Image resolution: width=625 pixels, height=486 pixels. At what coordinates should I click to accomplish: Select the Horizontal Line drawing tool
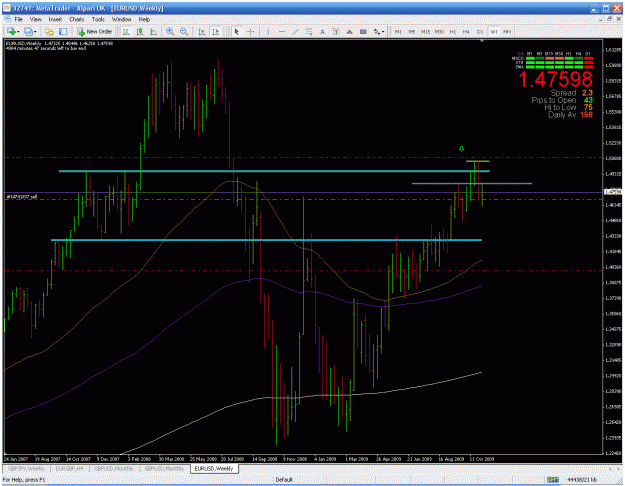282,31
